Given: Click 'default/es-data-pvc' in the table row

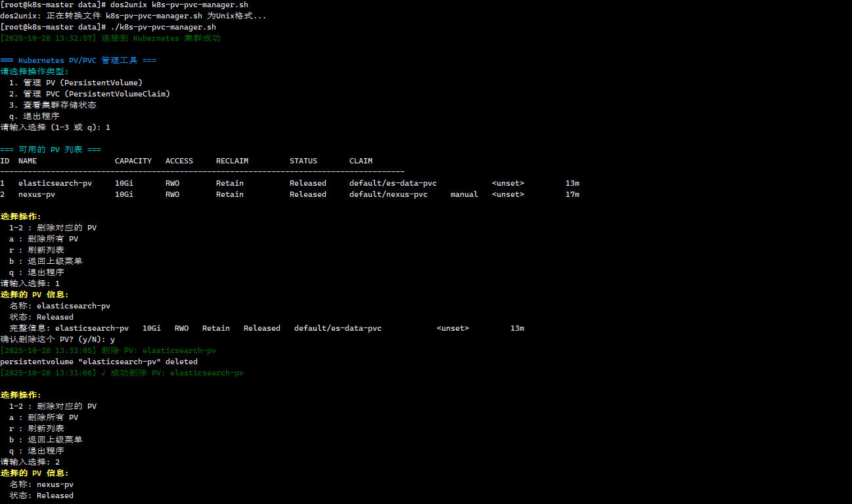Looking at the screenshot, I should (393, 183).
